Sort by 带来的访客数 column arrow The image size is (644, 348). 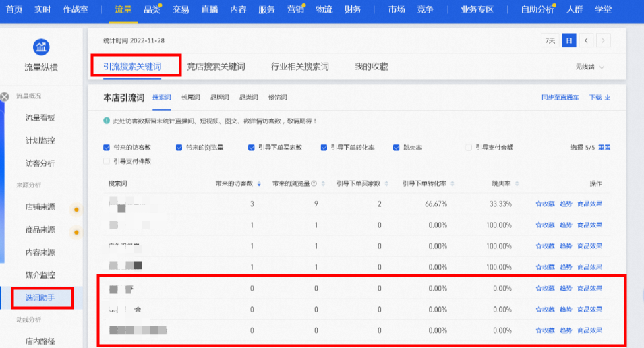click(x=259, y=184)
